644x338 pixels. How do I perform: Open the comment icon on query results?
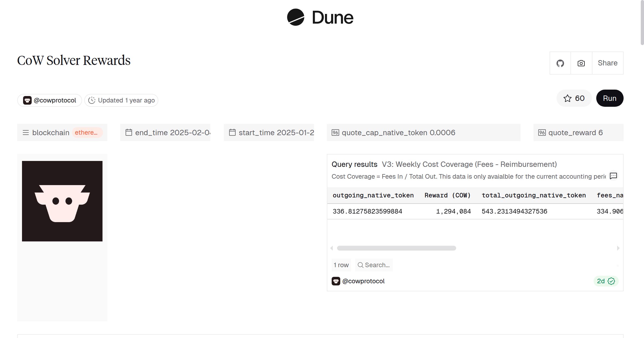pyautogui.click(x=613, y=176)
